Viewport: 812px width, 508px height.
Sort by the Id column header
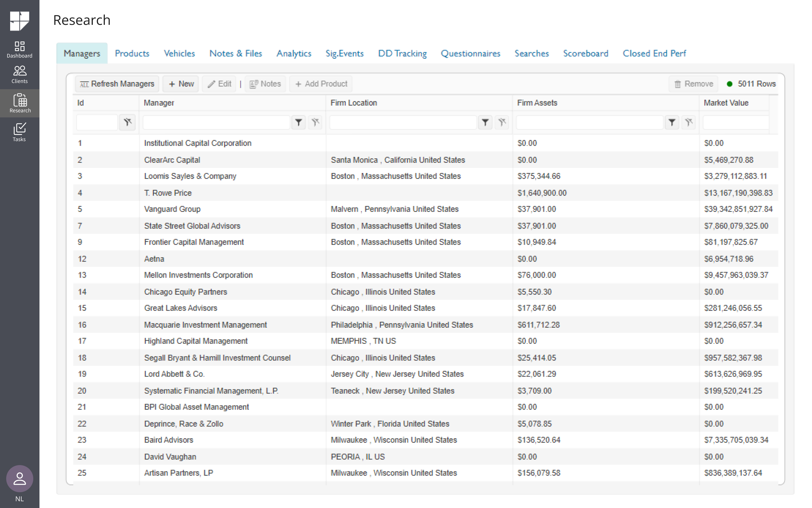106,103
